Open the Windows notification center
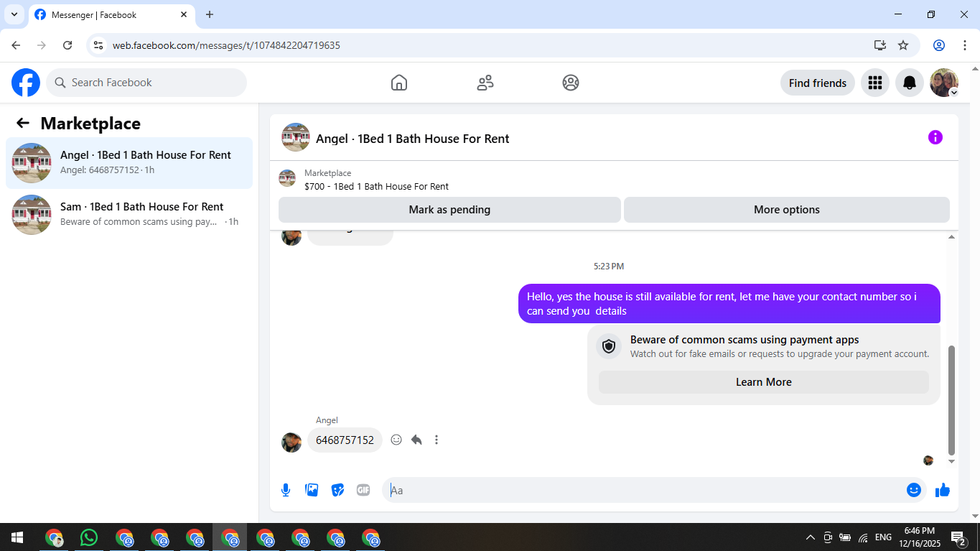The image size is (980, 551). pos(958,537)
